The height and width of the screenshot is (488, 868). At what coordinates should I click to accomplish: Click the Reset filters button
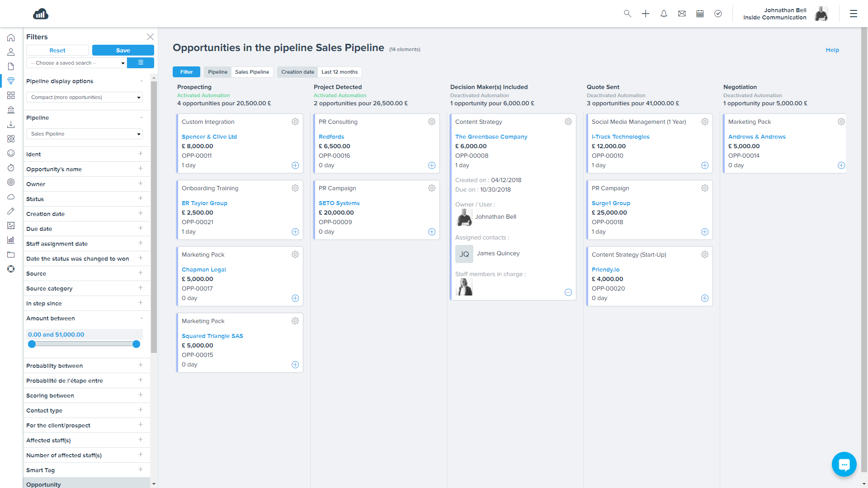pyautogui.click(x=57, y=50)
